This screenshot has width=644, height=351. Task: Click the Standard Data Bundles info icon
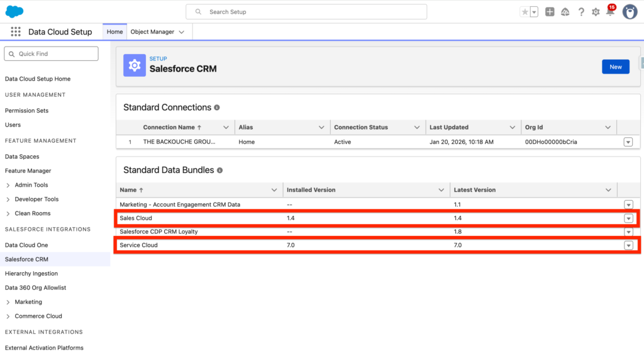click(x=220, y=170)
